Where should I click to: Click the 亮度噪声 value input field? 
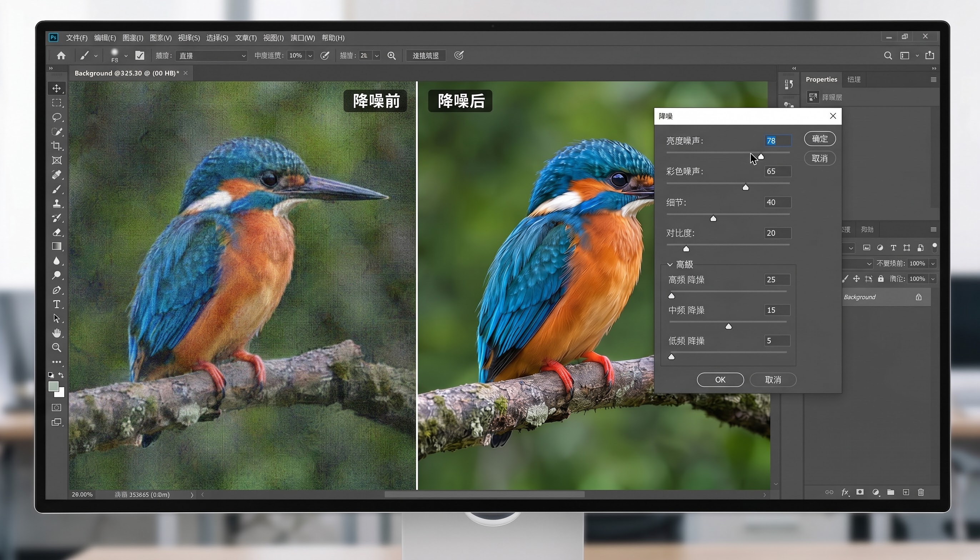(x=778, y=141)
